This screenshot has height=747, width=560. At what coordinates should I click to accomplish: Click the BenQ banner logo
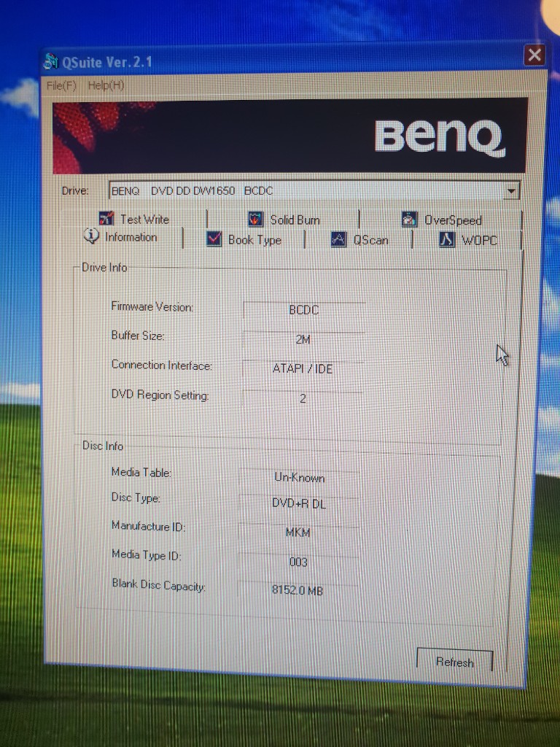[x=438, y=137]
